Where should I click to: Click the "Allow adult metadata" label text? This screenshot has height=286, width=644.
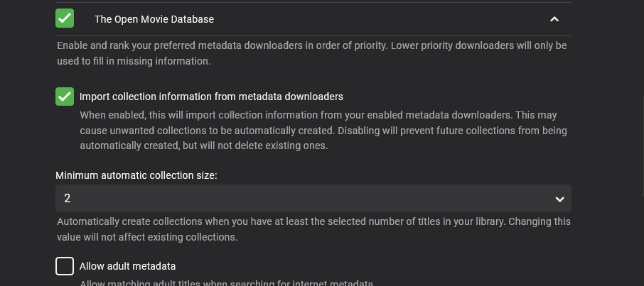click(x=127, y=266)
